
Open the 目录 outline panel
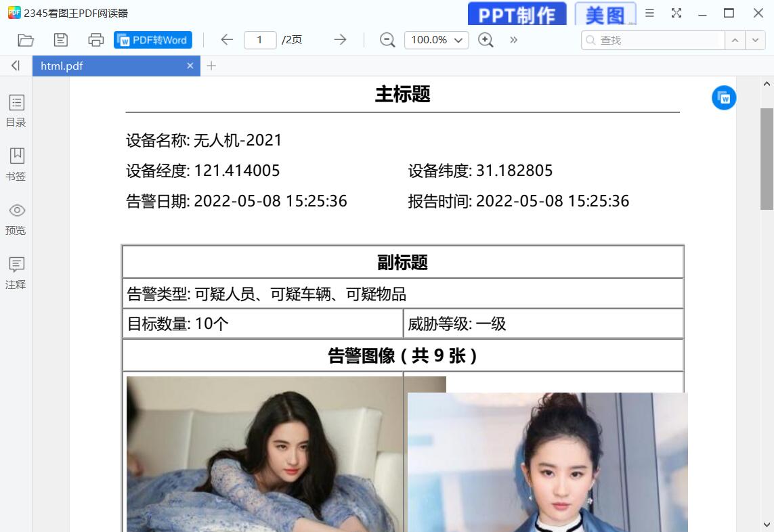[x=16, y=110]
